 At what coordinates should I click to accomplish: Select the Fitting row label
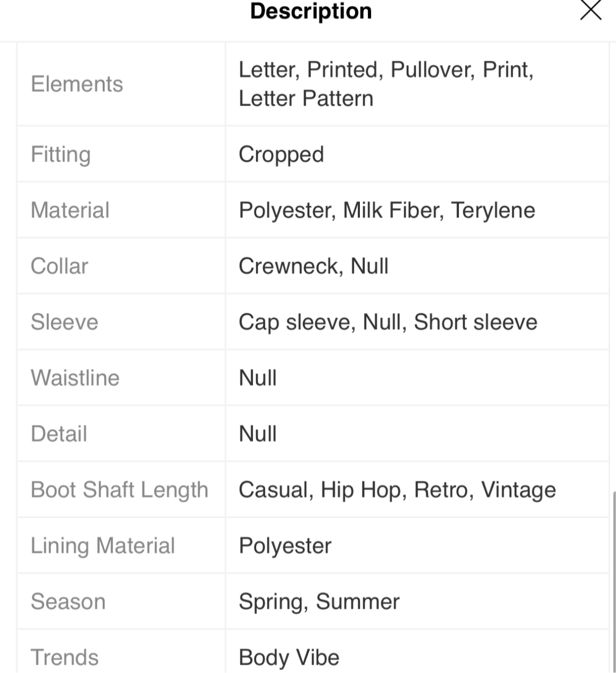tap(61, 154)
